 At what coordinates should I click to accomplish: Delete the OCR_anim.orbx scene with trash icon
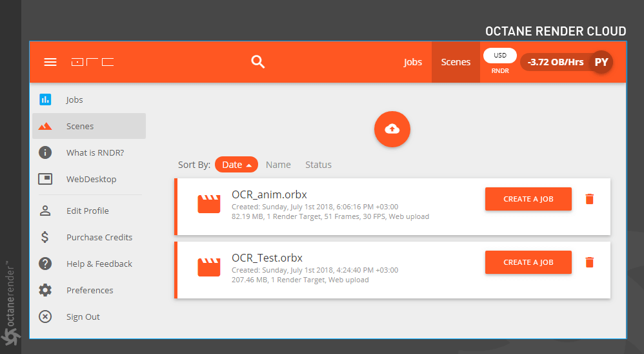589,199
